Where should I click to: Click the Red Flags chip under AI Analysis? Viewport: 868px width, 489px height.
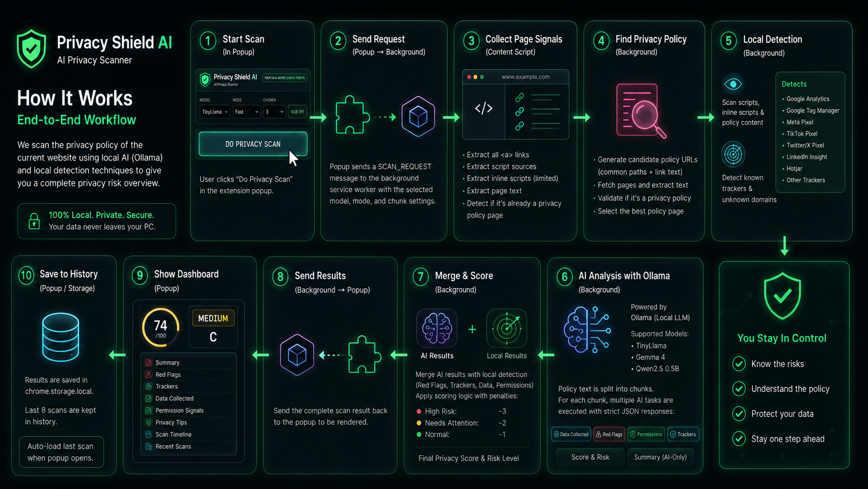(609, 434)
